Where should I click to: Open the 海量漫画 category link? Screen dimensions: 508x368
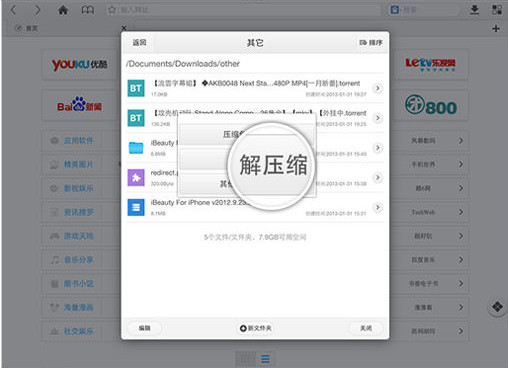click(78, 307)
